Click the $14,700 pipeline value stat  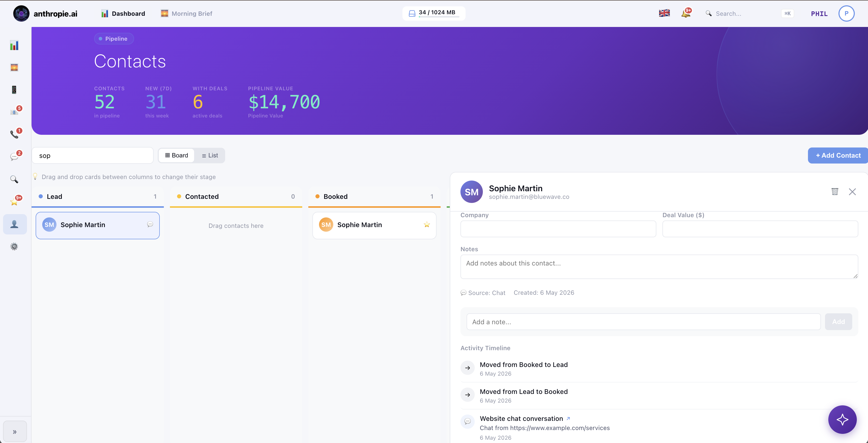(x=284, y=102)
